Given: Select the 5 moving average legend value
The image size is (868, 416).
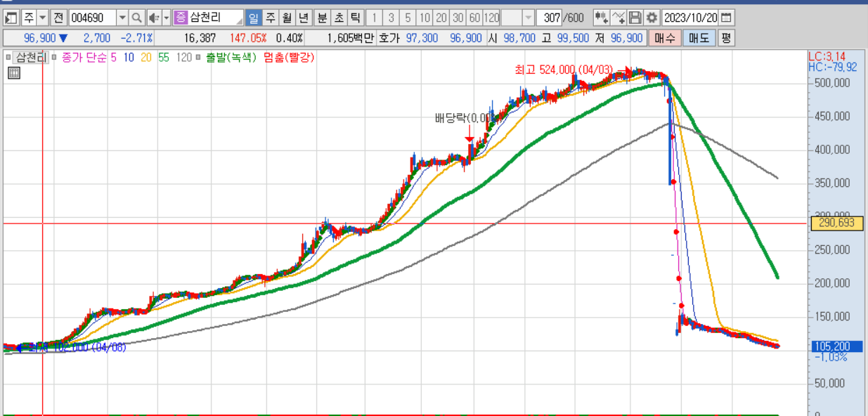Looking at the screenshot, I should click(114, 58).
